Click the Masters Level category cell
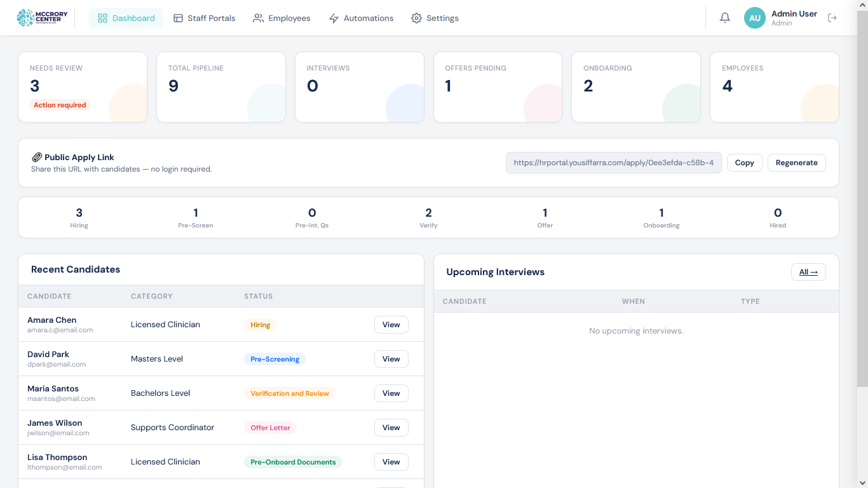Screen dimensions: 868x488 click(157, 359)
